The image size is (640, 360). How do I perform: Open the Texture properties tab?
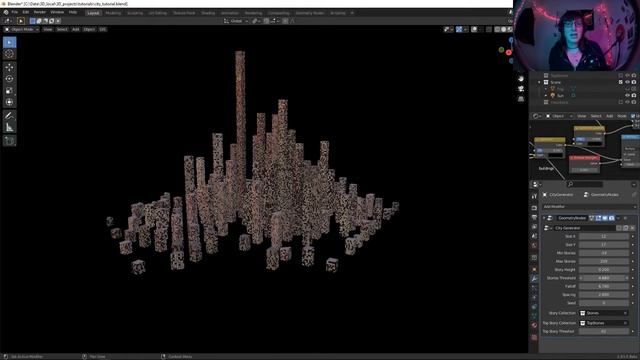point(534,337)
